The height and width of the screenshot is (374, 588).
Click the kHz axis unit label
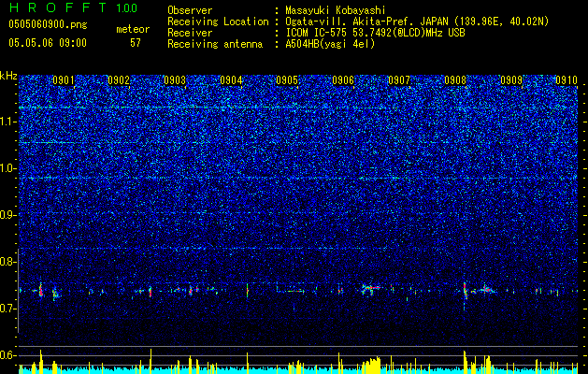[8, 76]
